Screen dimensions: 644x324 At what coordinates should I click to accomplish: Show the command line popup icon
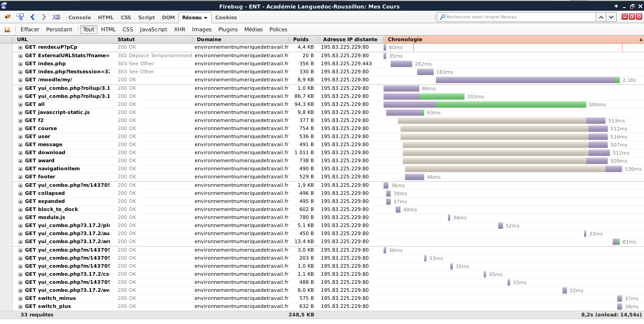coord(56,17)
